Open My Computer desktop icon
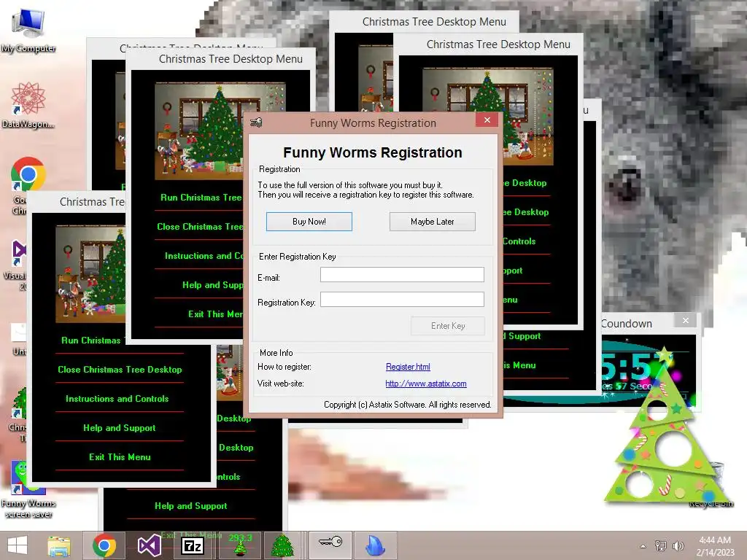747x560 pixels. 28,31
